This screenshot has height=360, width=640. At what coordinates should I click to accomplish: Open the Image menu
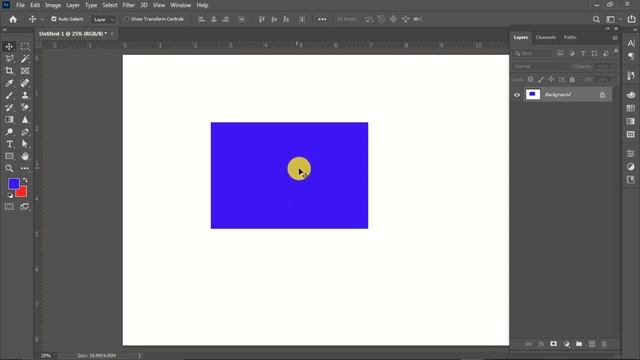53,5
